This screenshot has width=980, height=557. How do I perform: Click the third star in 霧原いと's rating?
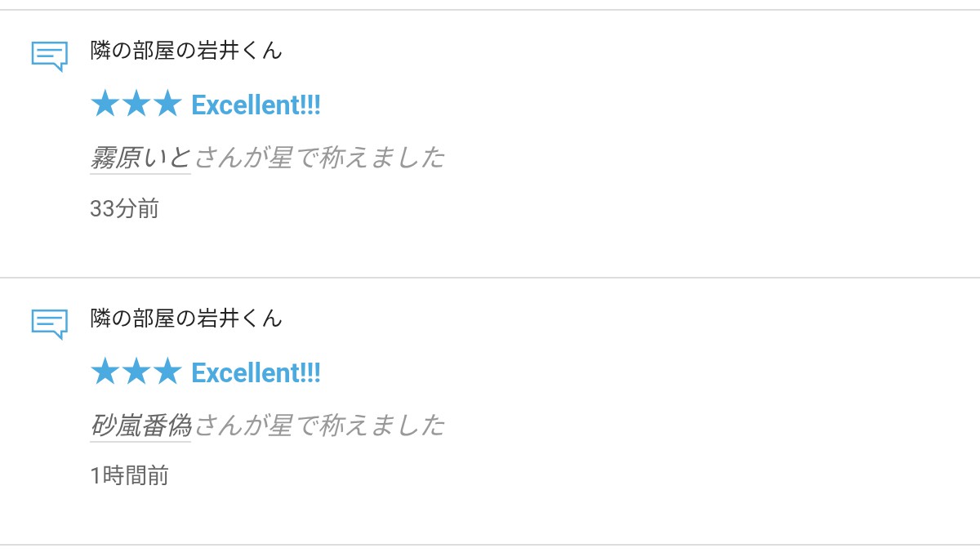coord(167,104)
